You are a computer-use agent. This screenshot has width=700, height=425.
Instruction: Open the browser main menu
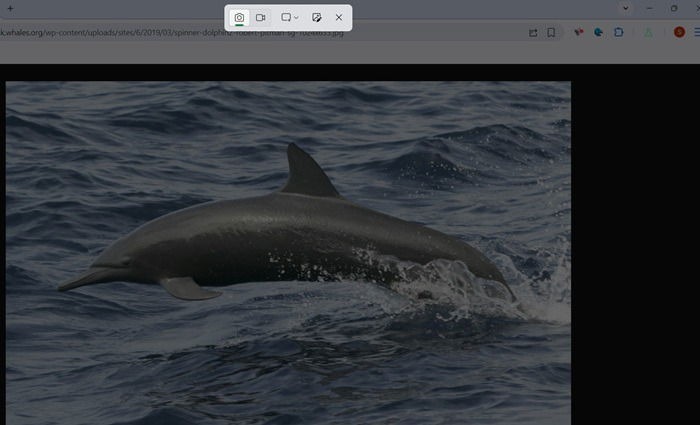(x=696, y=32)
